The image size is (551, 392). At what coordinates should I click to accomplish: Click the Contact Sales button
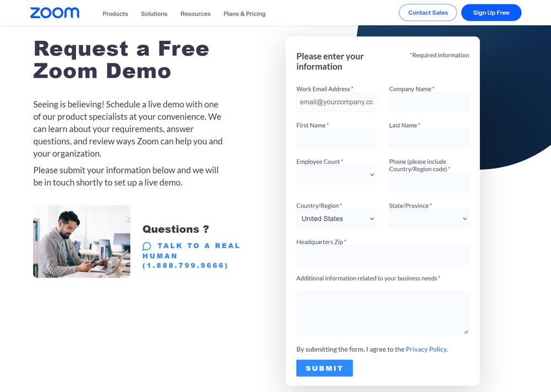(428, 12)
